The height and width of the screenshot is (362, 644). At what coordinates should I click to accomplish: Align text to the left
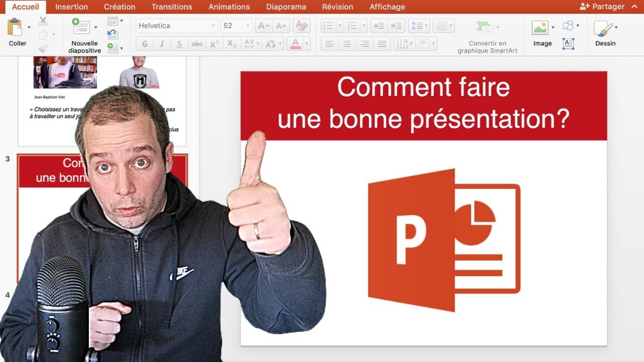point(330,44)
